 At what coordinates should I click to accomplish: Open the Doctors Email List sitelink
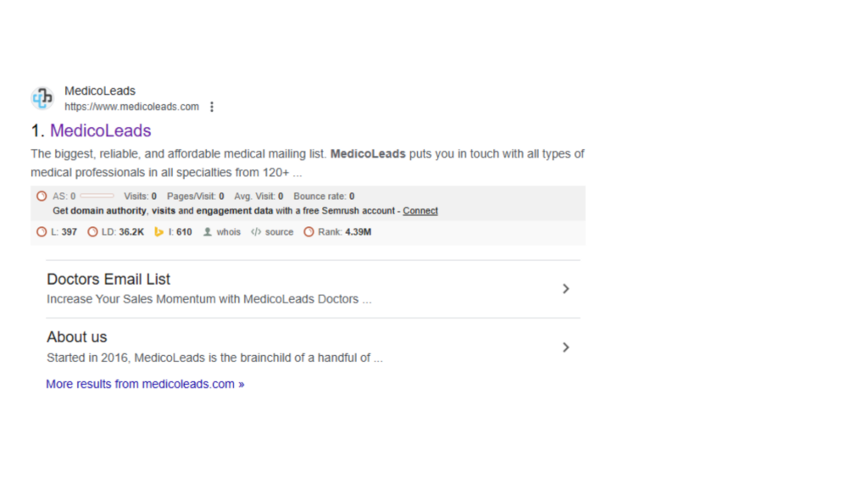pos(108,279)
